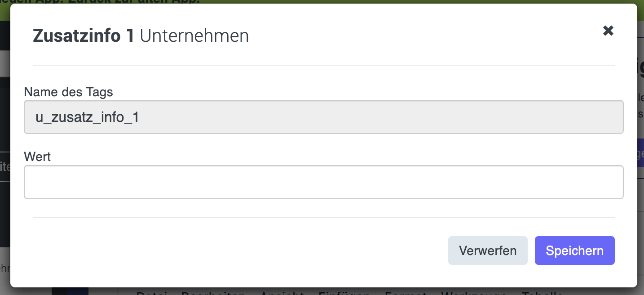The width and height of the screenshot is (644, 295).
Task: Click into the Wert input field
Action: click(x=323, y=182)
